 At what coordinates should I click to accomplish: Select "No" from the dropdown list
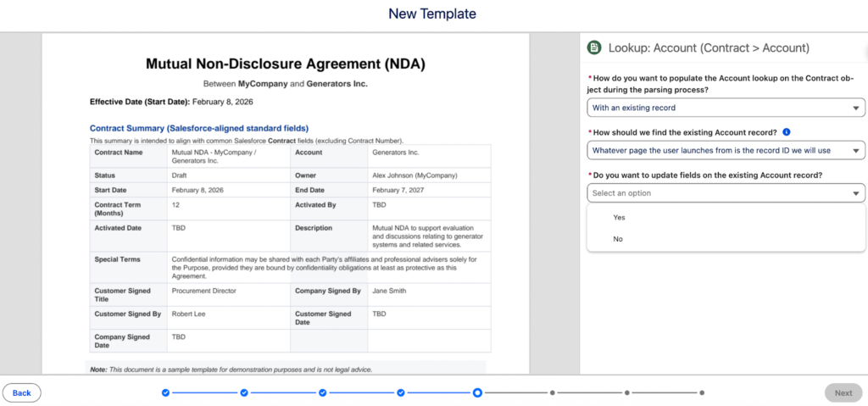(618, 239)
